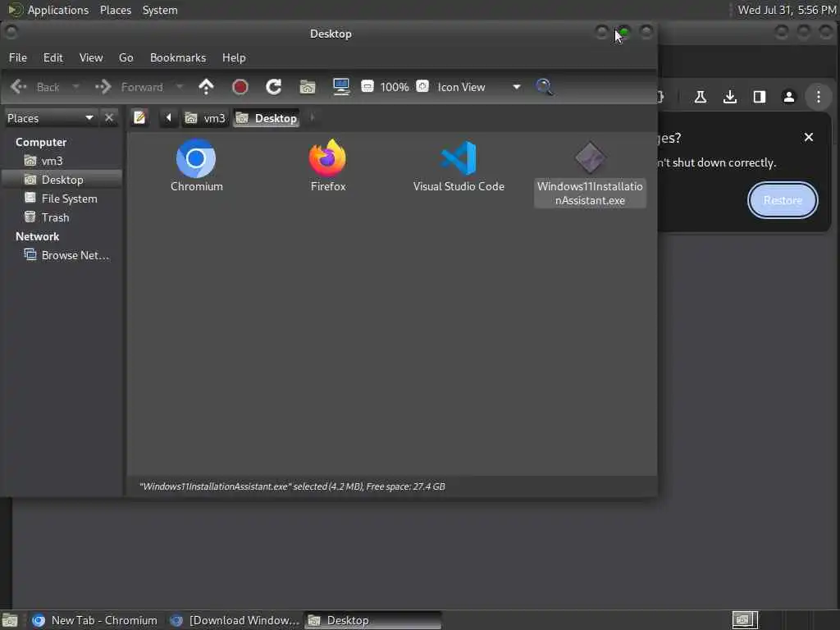Click the status bar selection text
The width and height of the screenshot is (840, 630).
pos(292,486)
